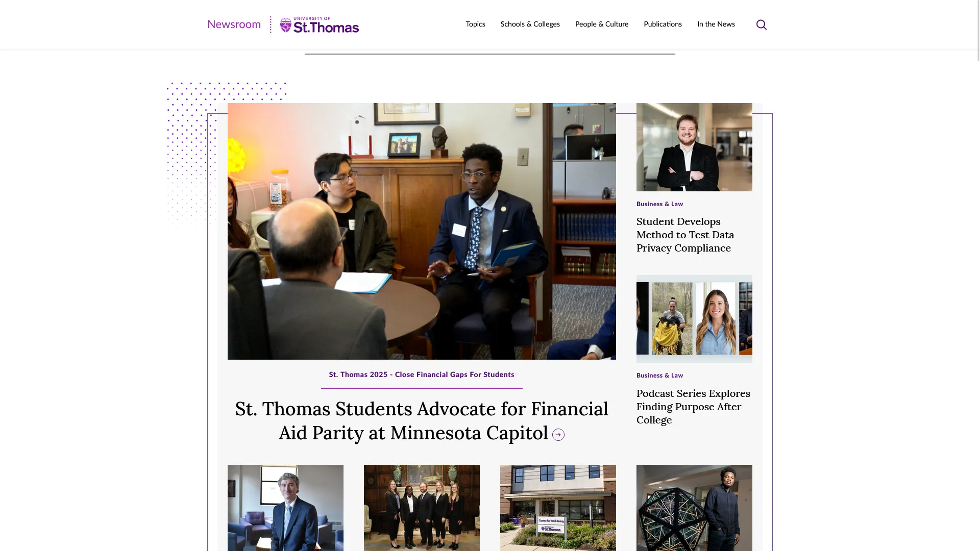980x551 pixels.
Task: Select Publications in navigation
Action: 663,24
